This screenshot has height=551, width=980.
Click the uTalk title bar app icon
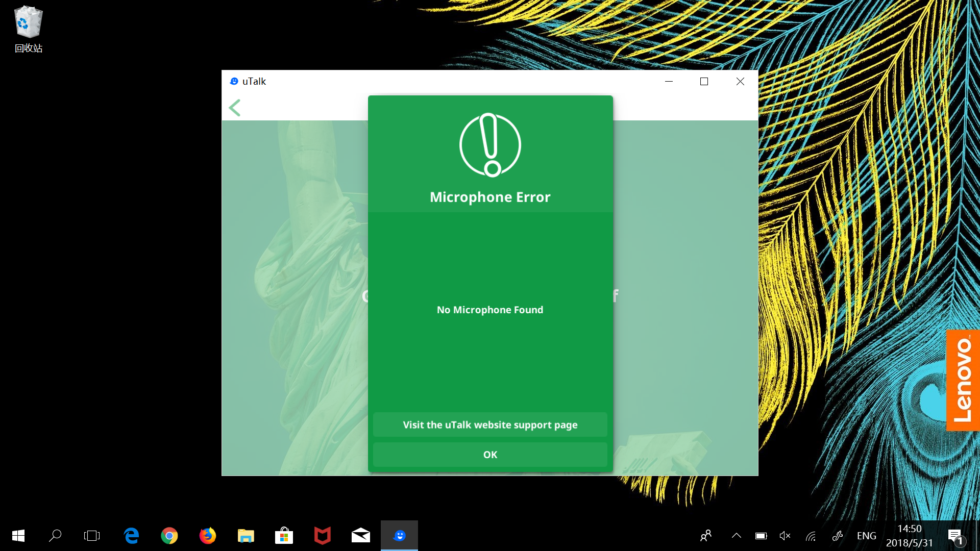click(x=234, y=81)
